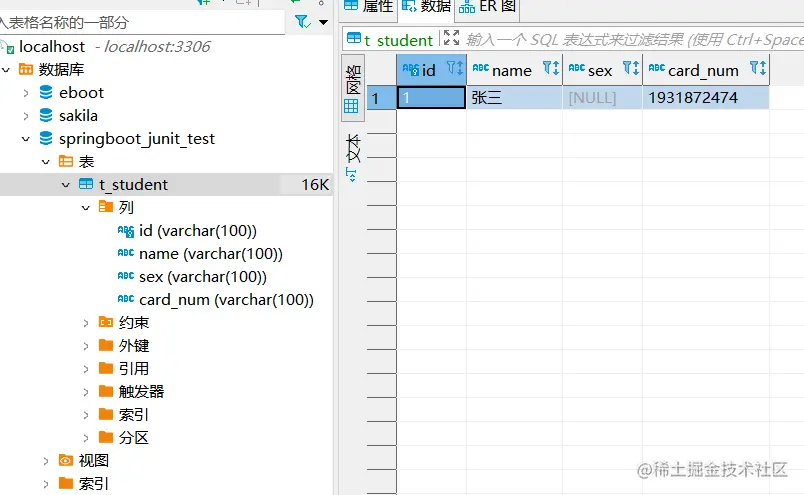This screenshot has height=495, width=804.
Task: Click the 表 tables folder icon
Action: [x=66, y=162]
